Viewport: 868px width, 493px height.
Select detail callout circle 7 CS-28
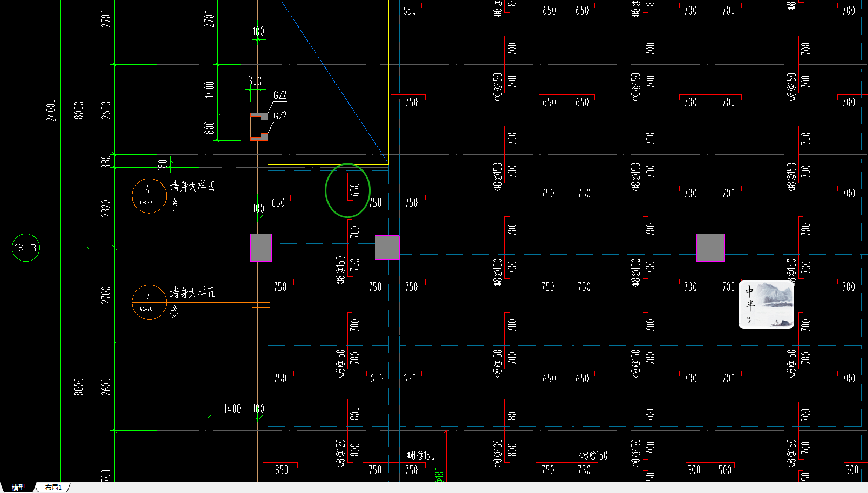click(x=149, y=302)
